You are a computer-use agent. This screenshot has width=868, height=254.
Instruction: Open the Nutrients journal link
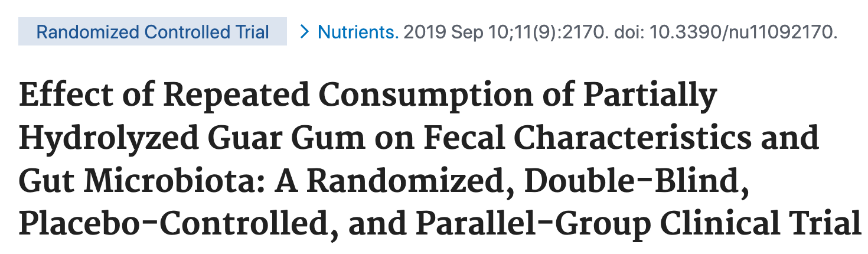(x=358, y=32)
